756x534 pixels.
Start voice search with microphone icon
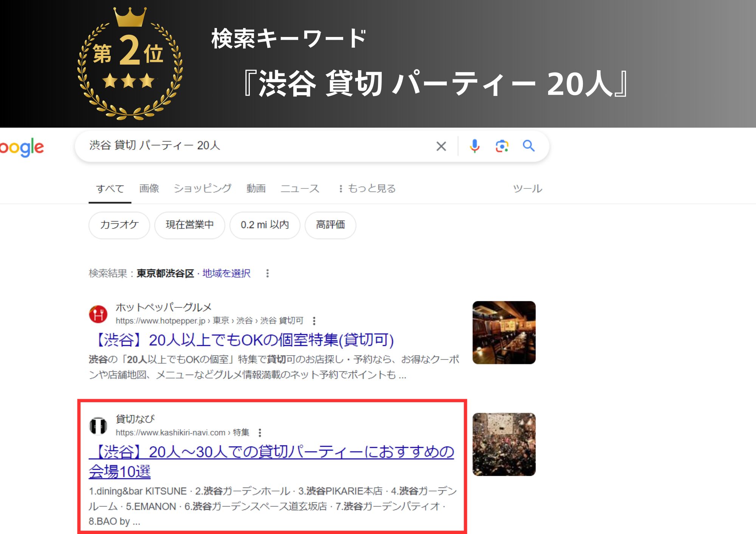(x=474, y=146)
